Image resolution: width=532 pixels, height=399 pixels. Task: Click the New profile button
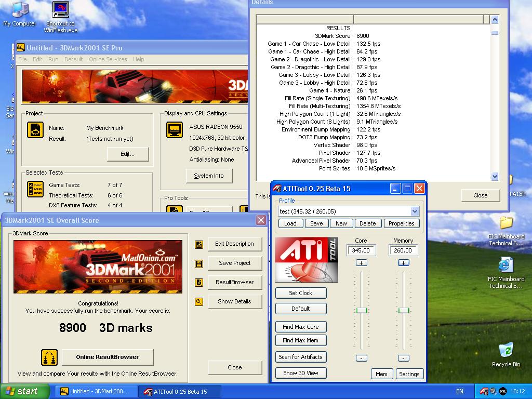pyautogui.click(x=341, y=223)
